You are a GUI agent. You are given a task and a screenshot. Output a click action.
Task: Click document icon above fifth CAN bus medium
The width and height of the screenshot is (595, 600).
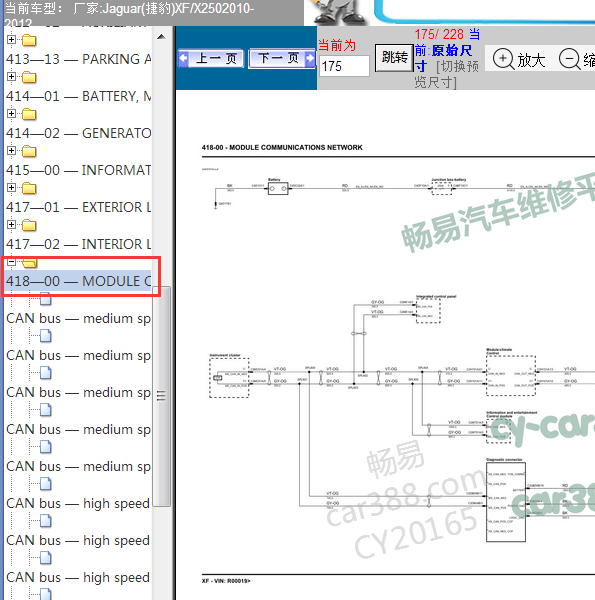point(46,447)
